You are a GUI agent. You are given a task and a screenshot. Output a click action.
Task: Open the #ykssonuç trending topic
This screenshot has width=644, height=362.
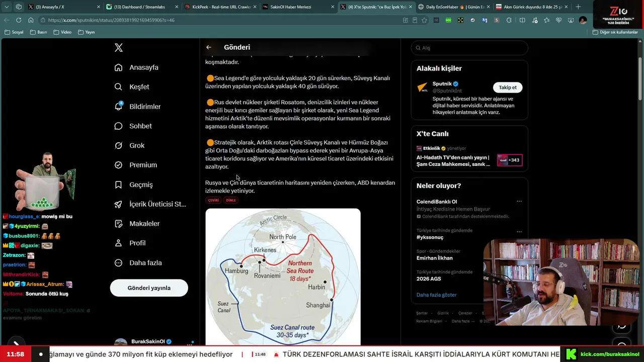tap(430, 237)
